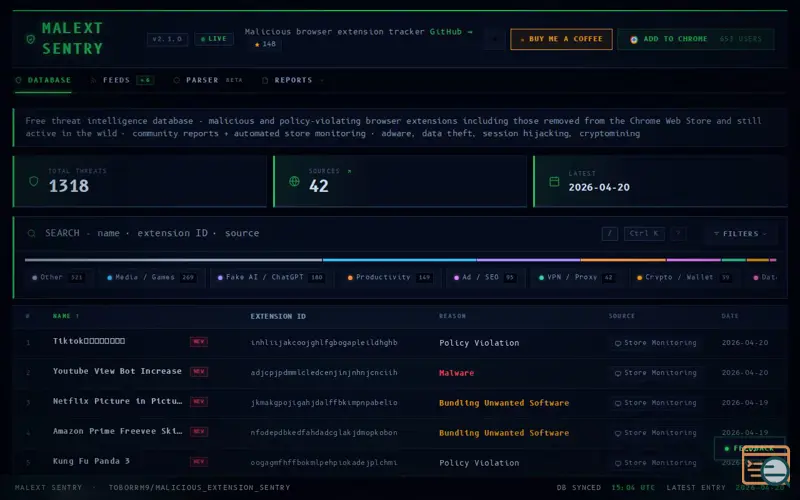This screenshot has width=800, height=500.
Task: Click the question mark help hint
Action: coord(678,234)
